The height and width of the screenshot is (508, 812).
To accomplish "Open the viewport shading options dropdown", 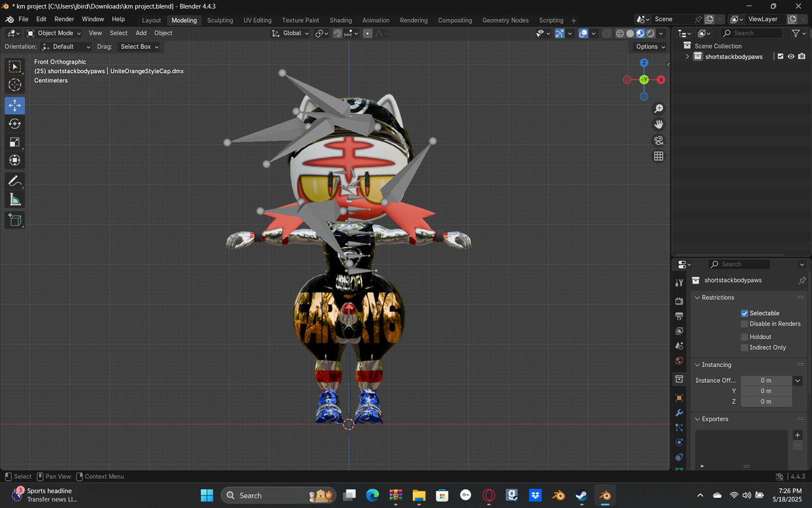I will click(661, 33).
